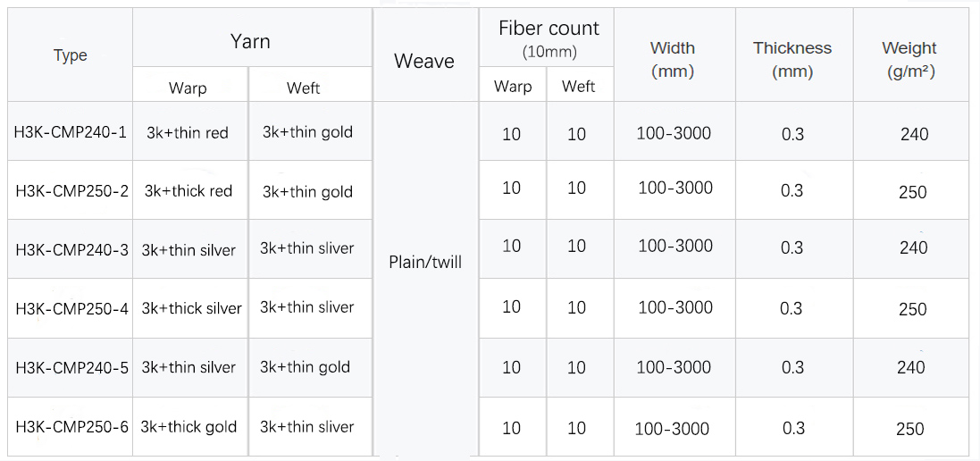Select the Fiber count header
Viewport: 980px width, 461px height.
coord(549,38)
